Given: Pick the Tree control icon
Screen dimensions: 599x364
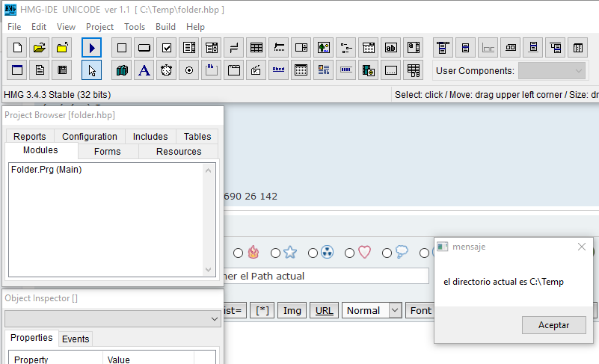Looking at the screenshot, I should [x=346, y=48].
